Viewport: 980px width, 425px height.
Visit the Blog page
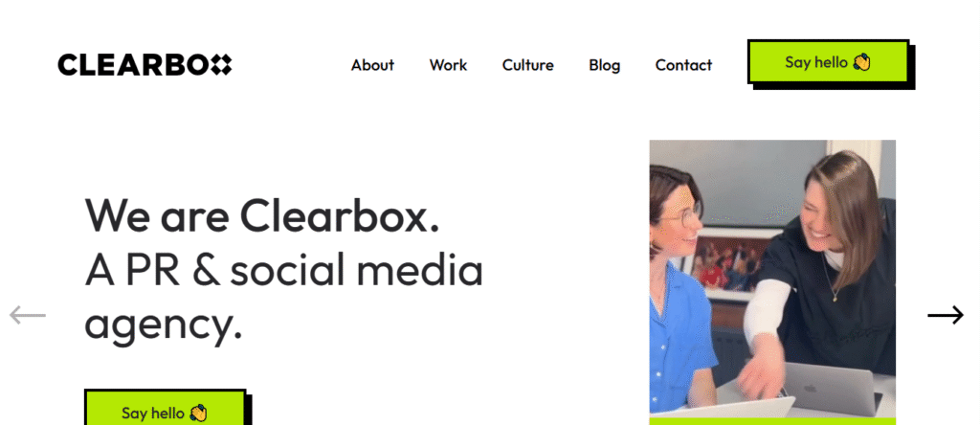tap(605, 65)
